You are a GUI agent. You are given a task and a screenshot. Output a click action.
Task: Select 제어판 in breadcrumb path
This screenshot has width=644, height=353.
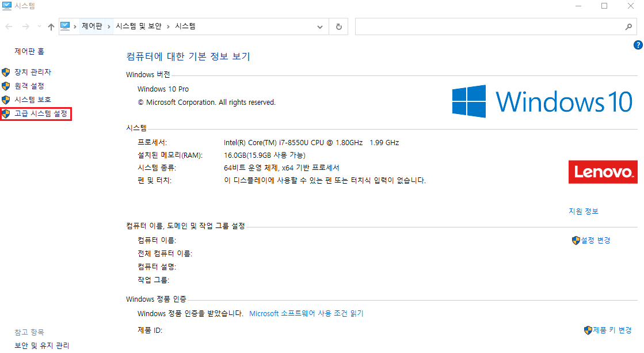click(92, 26)
